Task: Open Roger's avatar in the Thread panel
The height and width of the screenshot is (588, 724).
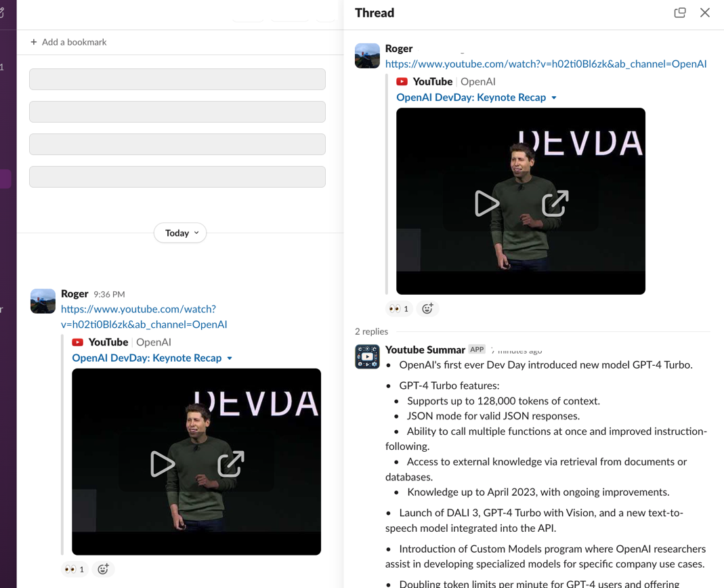Action: [x=367, y=56]
